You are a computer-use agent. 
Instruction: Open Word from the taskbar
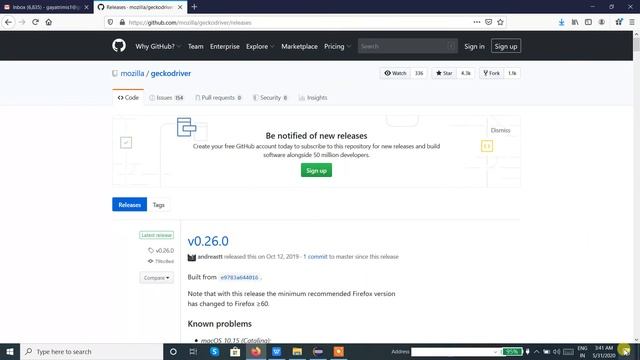[x=276, y=351]
